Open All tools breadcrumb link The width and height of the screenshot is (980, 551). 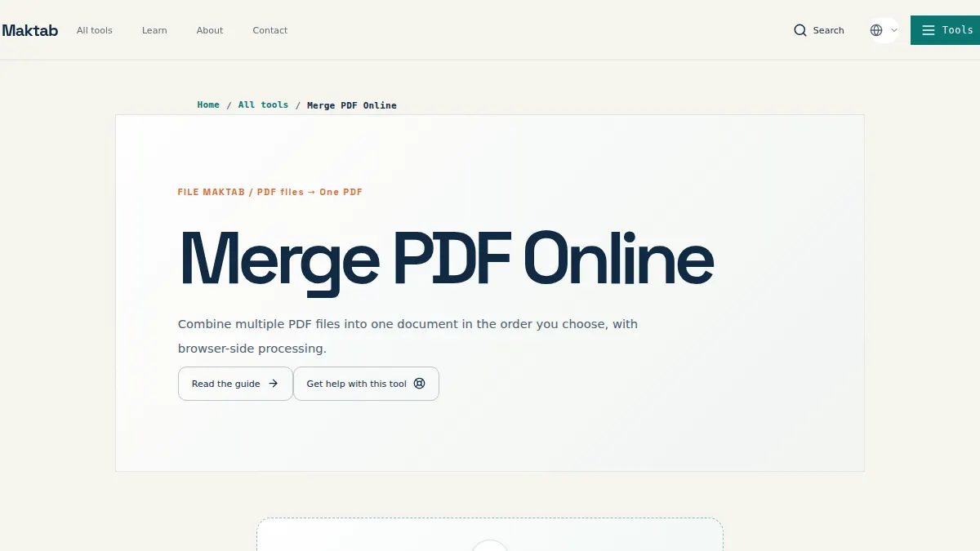click(x=263, y=104)
